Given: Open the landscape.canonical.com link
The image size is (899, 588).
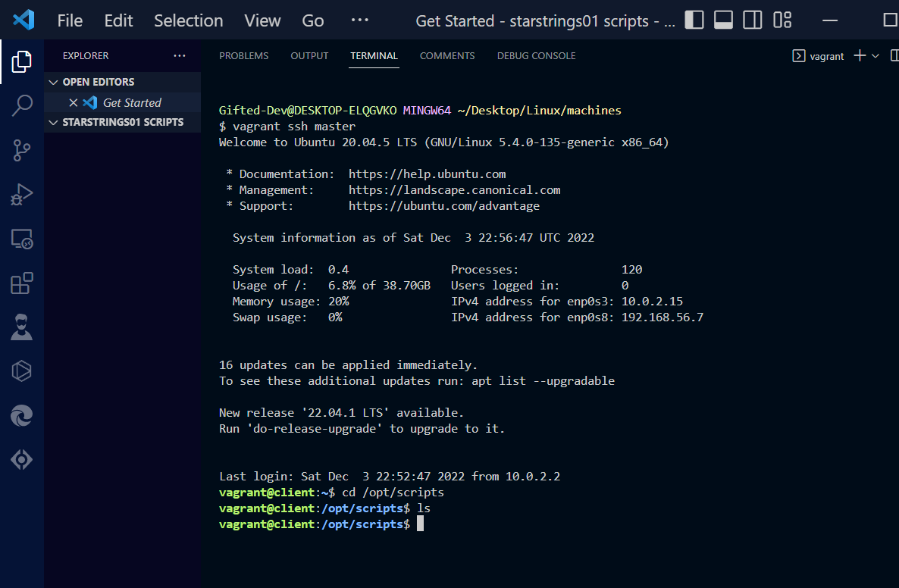Looking at the screenshot, I should (455, 190).
